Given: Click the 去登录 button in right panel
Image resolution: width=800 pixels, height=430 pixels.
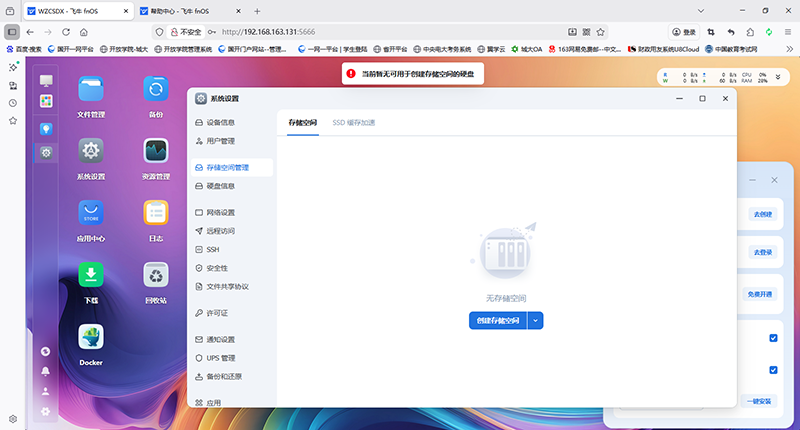Looking at the screenshot, I should coord(763,252).
